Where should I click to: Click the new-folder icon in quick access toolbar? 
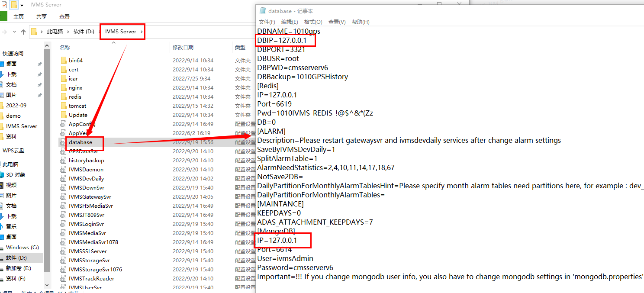(14, 5)
